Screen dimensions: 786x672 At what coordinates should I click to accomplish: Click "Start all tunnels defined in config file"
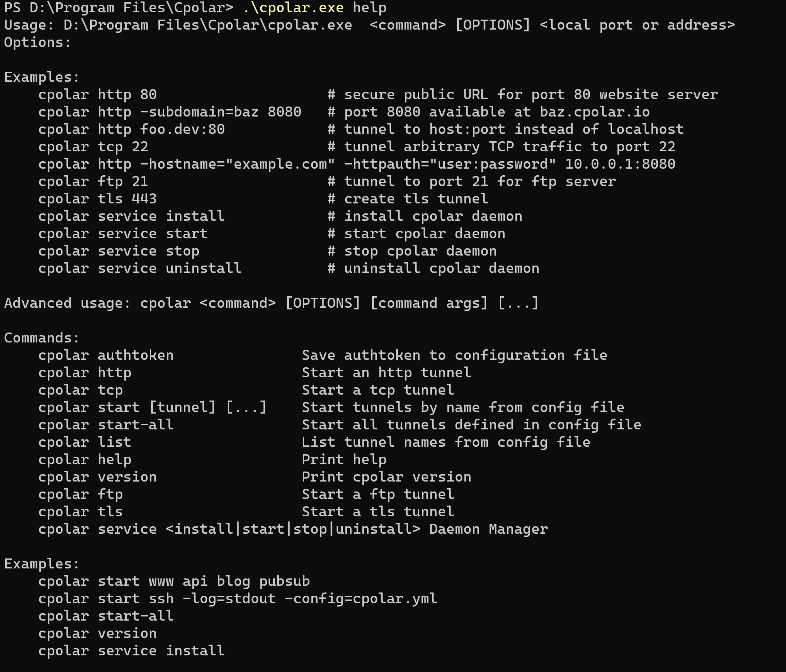pyautogui.click(x=471, y=425)
